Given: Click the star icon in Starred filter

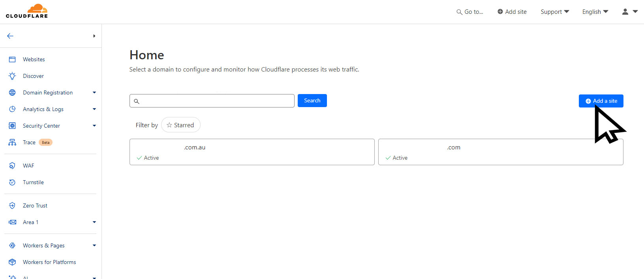Looking at the screenshot, I should (x=169, y=125).
